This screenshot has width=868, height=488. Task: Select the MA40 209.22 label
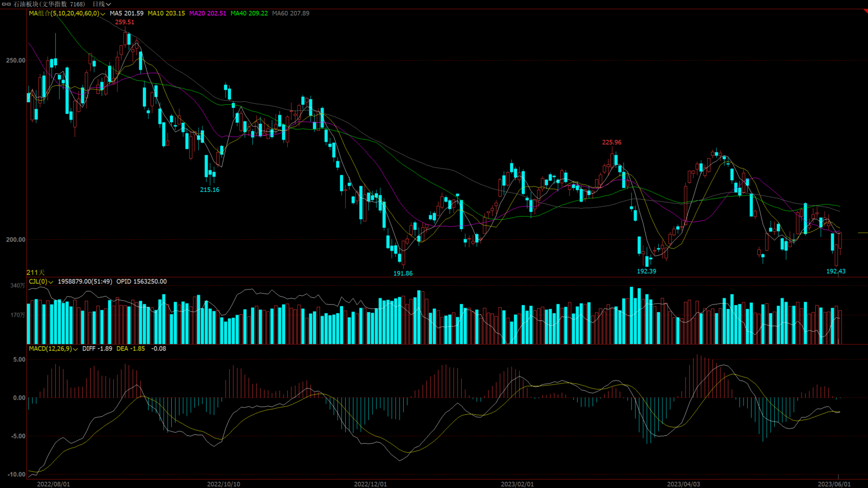[x=249, y=14]
